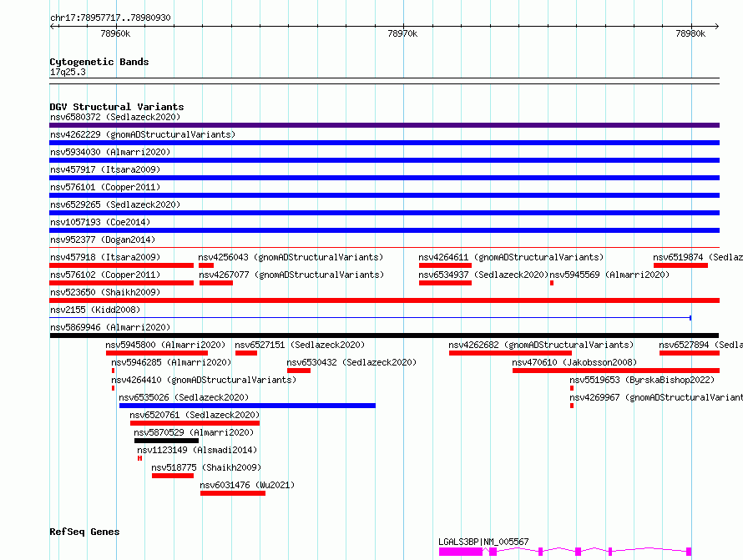Open nsv457918 (Itsara2009) variant
Screen dimensions: 743x560
point(105,257)
